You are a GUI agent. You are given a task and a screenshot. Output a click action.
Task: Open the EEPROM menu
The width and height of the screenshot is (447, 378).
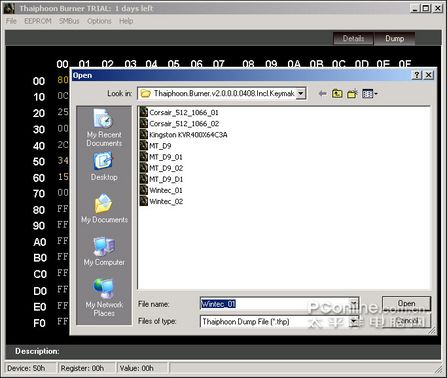tap(38, 21)
